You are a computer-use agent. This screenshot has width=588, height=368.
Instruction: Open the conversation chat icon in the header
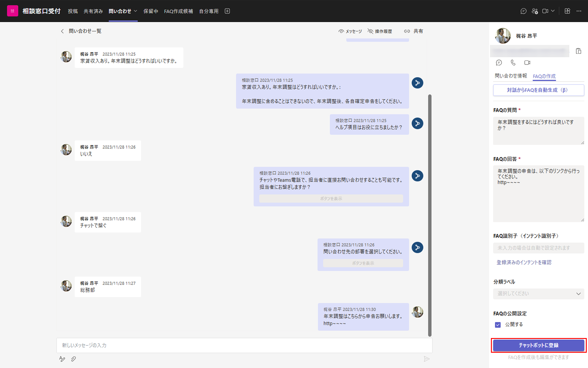click(x=523, y=11)
